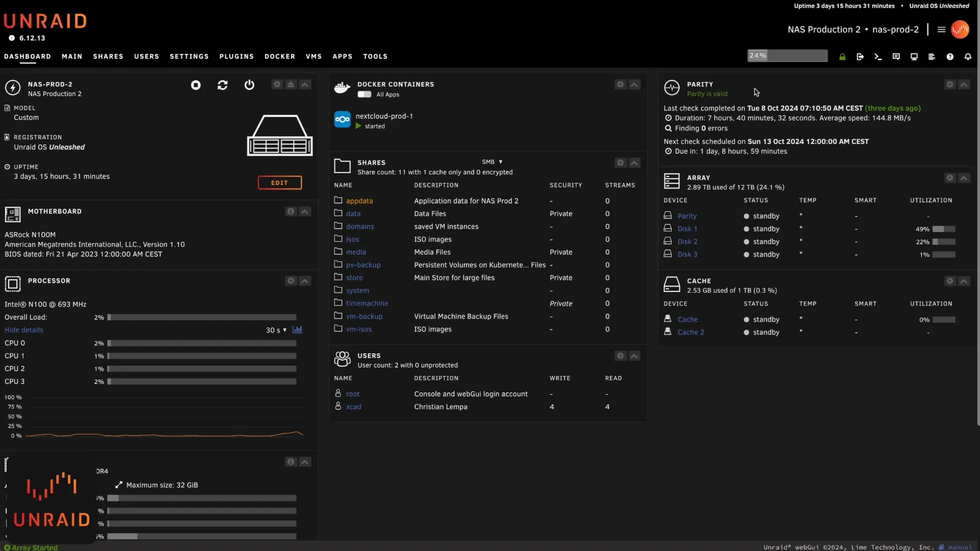The image size is (980, 551).
Task: Click the CPU chart graph icon
Action: point(298,329)
